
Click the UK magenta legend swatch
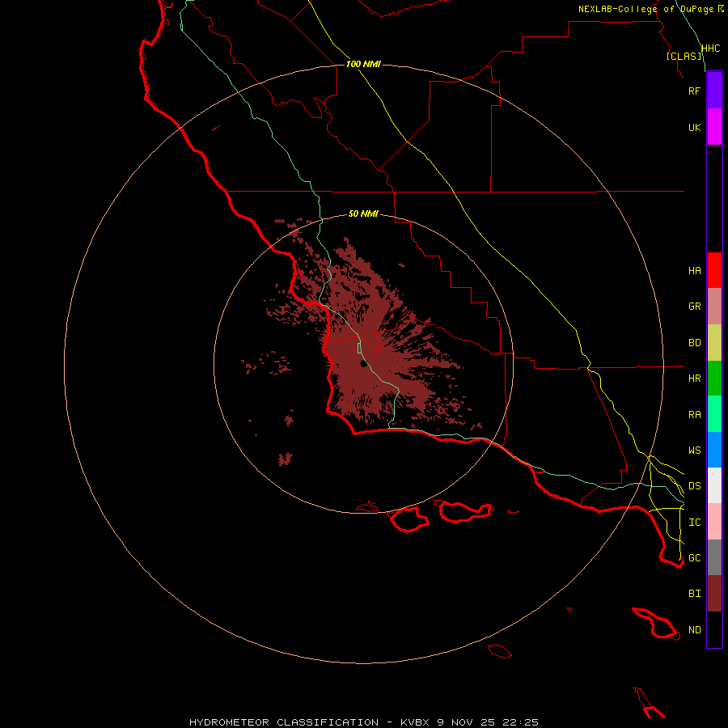point(714,127)
